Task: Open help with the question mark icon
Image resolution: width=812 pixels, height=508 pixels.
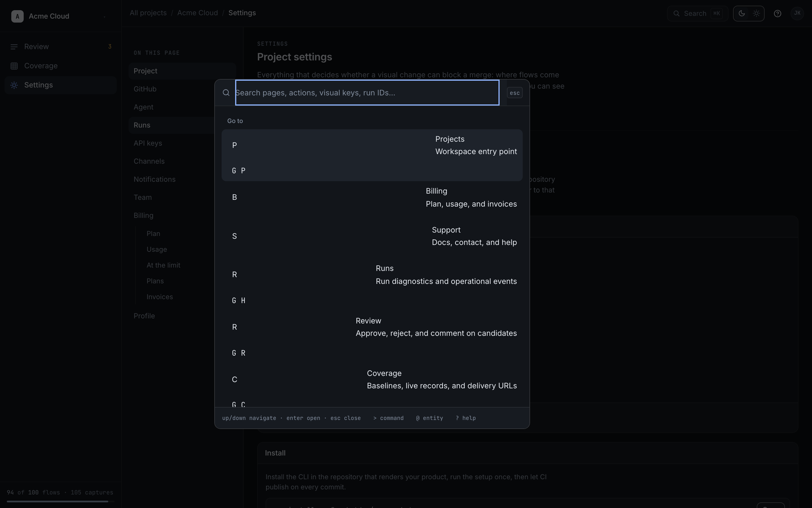Action: (x=777, y=14)
